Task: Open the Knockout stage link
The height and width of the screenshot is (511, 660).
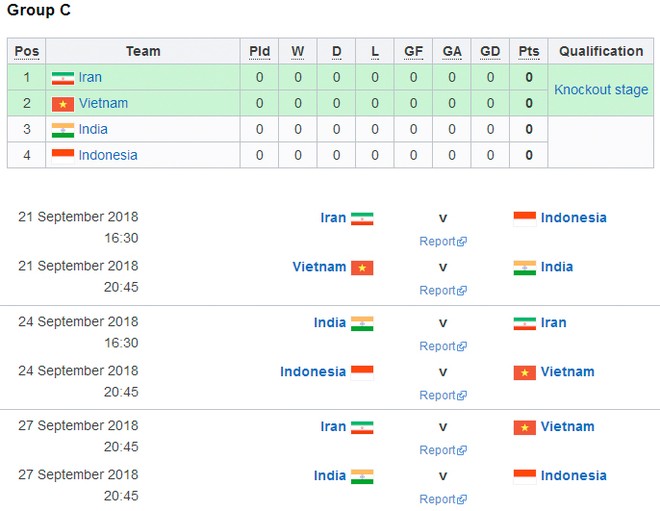Action: (x=601, y=90)
